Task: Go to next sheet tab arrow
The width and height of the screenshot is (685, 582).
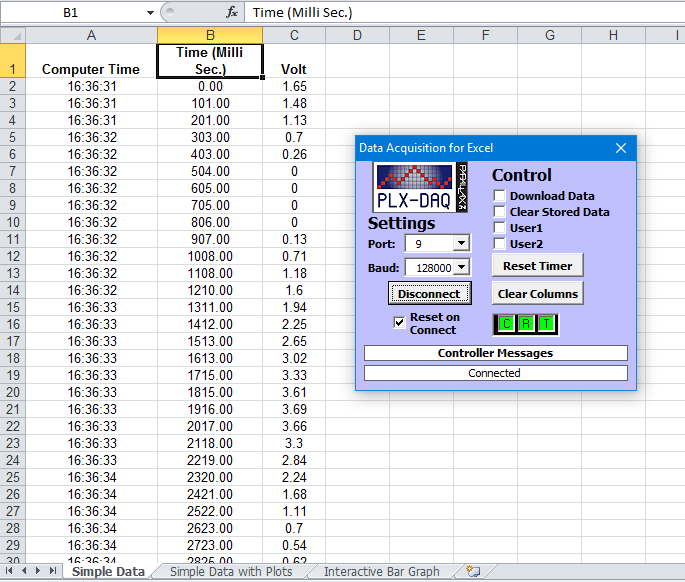Action: click(x=38, y=571)
